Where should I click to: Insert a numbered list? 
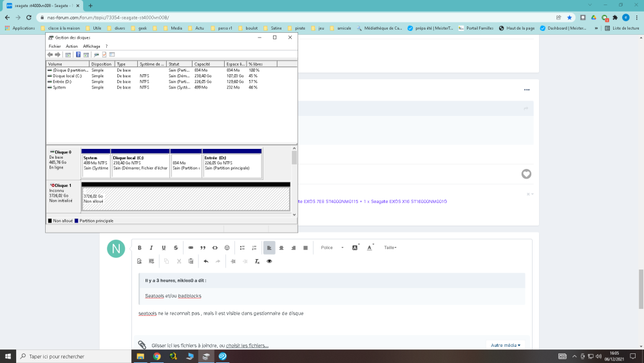click(254, 248)
